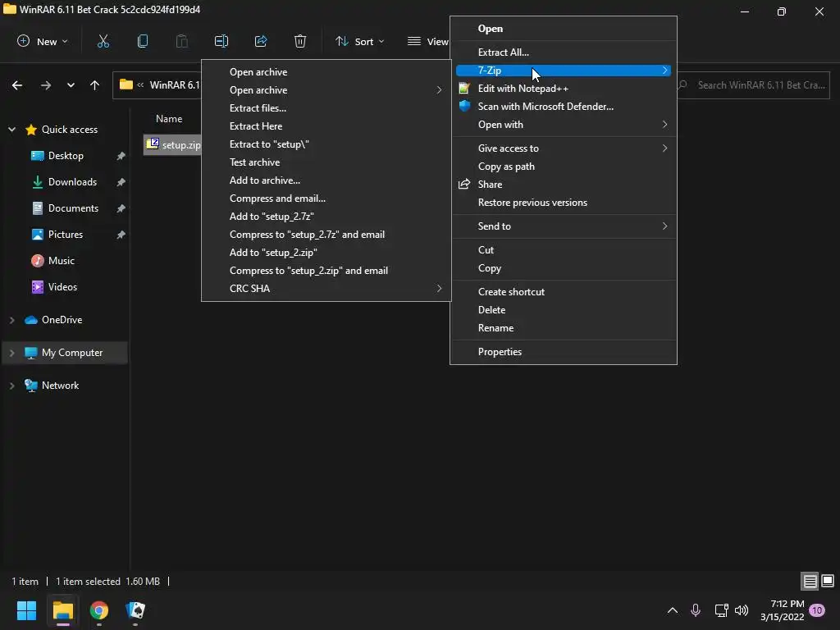840x630 pixels.
Task: Collapse the Quick access tree section
Action: point(11,130)
